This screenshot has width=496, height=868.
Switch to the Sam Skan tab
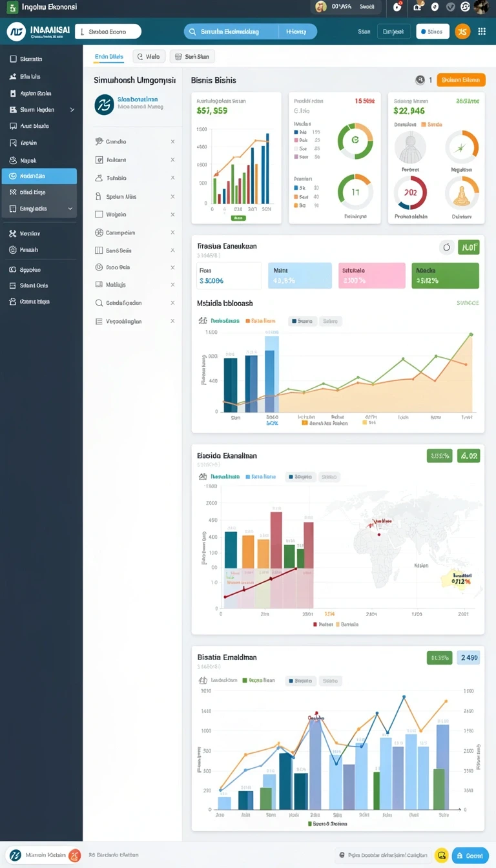tap(192, 57)
